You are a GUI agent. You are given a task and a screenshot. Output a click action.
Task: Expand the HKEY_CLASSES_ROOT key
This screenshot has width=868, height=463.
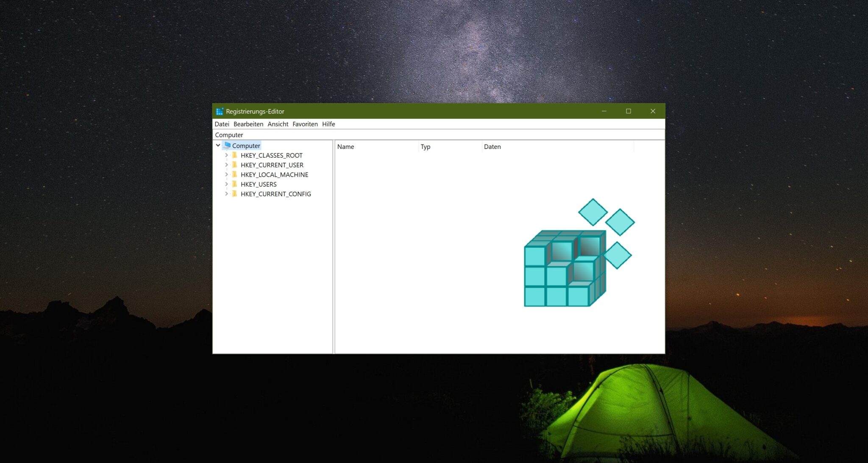tap(227, 155)
